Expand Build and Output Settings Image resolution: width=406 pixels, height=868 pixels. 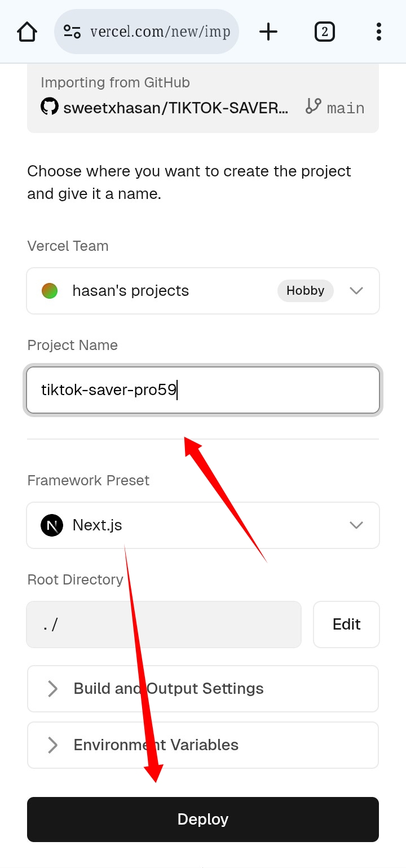[203, 689]
